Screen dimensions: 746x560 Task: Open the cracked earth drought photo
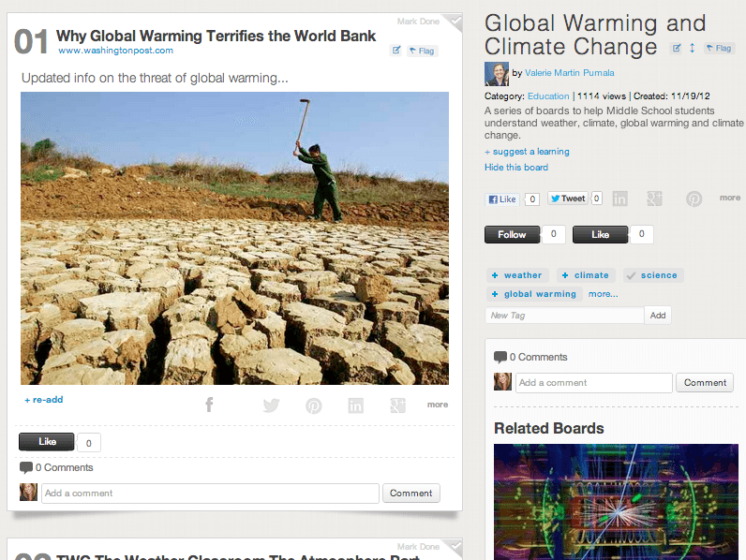234,238
